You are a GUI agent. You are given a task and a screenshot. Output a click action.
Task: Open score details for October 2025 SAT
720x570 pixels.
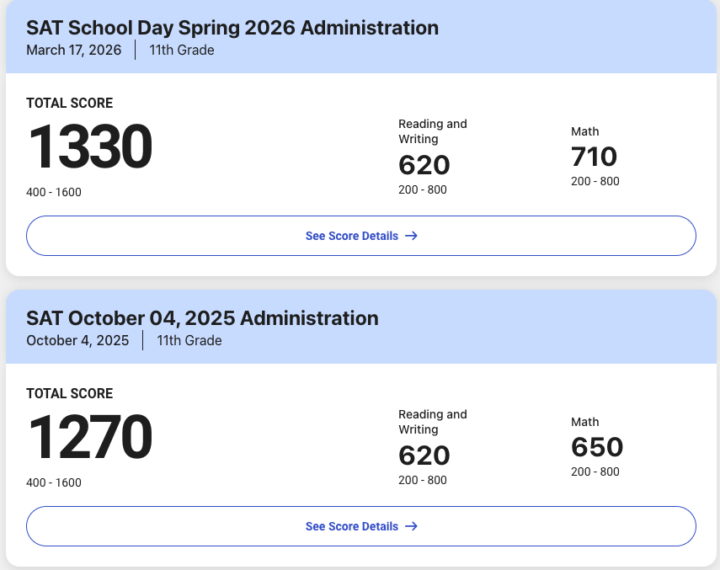point(361,526)
